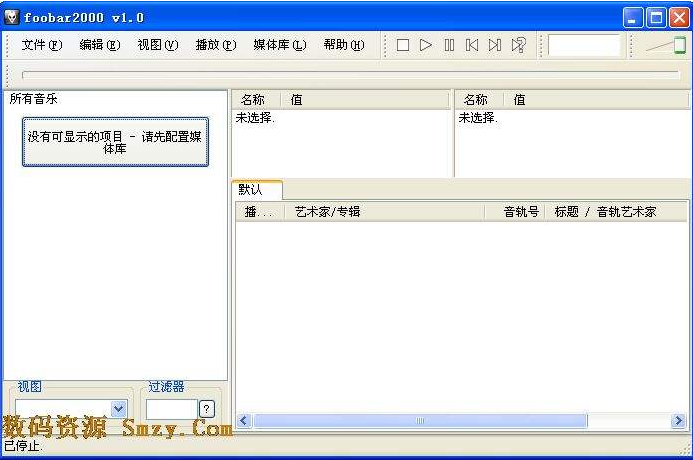This screenshot has width=693, height=460.
Task: Click 未选择. text in first properties panel
Action: pyautogui.click(x=255, y=118)
